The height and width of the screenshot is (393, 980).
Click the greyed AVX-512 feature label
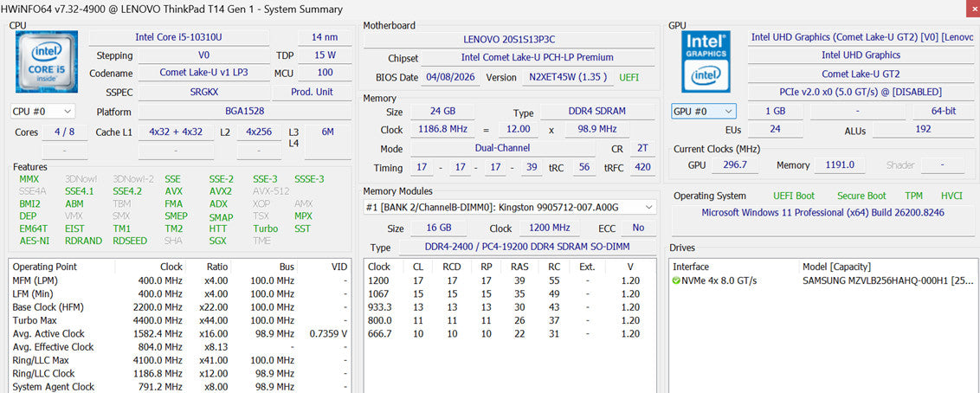[x=271, y=191]
